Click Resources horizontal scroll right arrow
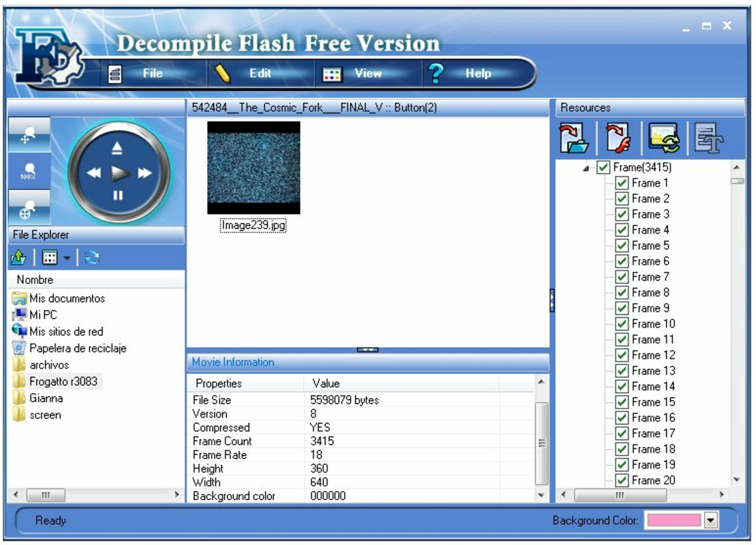Viewport: 756px width, 545px height. tap(722, 495)
